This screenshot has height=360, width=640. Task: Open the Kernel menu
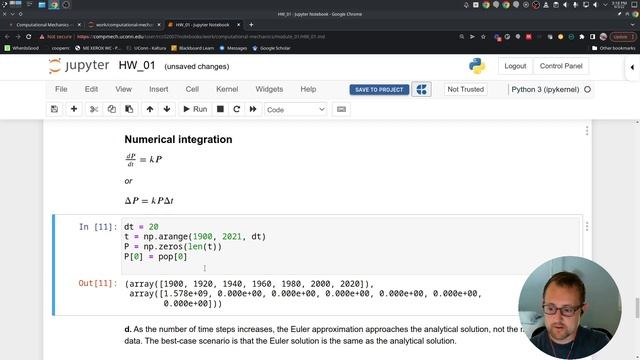pos(227,89)
